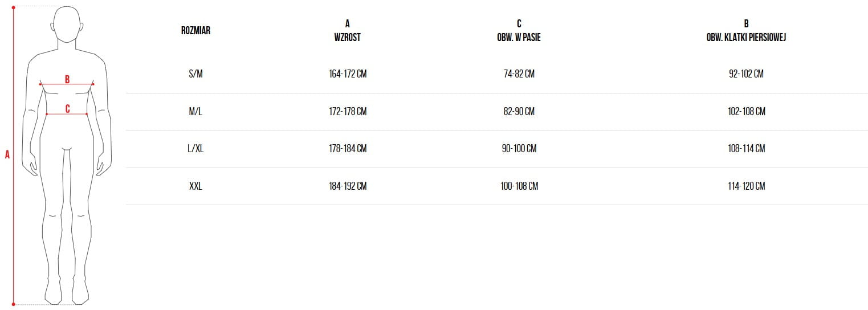Click the ROZMIAR column header
This screenshot has height=310, width=868.
[x=195, y=31]
